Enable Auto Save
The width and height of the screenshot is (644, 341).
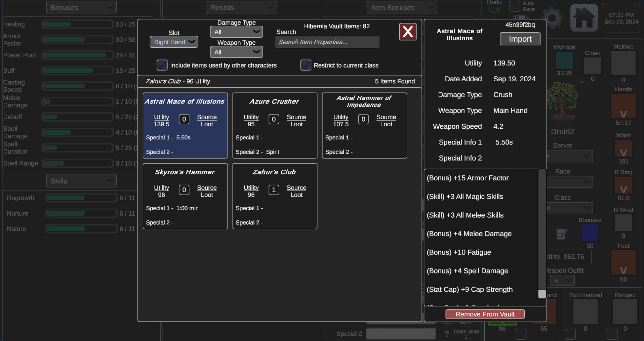[x=515, y=6]
